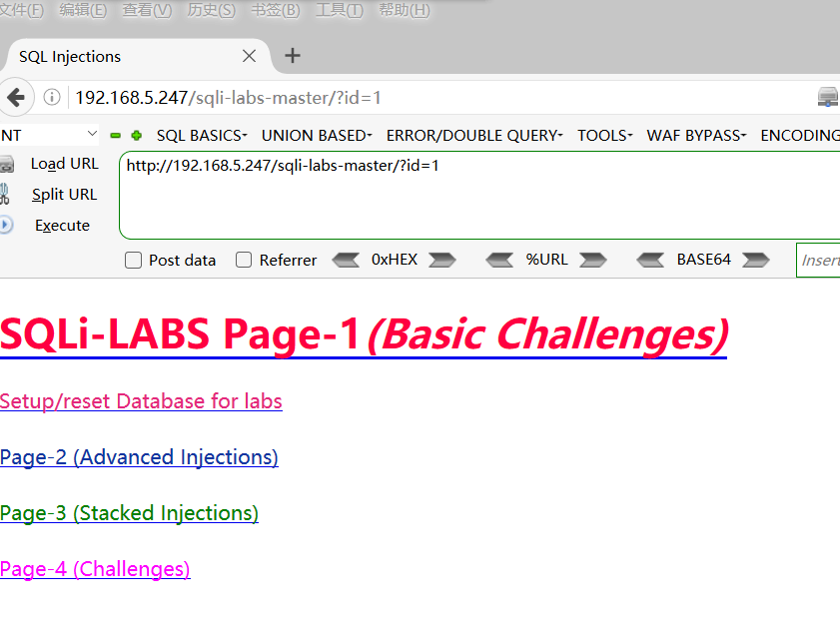Open Page-3 (Stacked Injections) link
Screen dimensions: 840x635
click(129, 513)
